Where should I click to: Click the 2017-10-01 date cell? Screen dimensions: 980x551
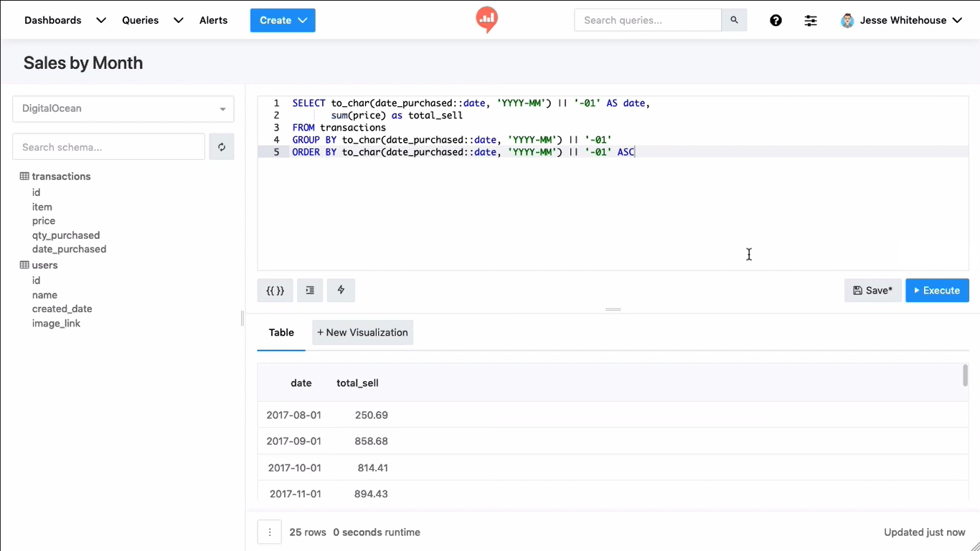[x=295, y=468]
